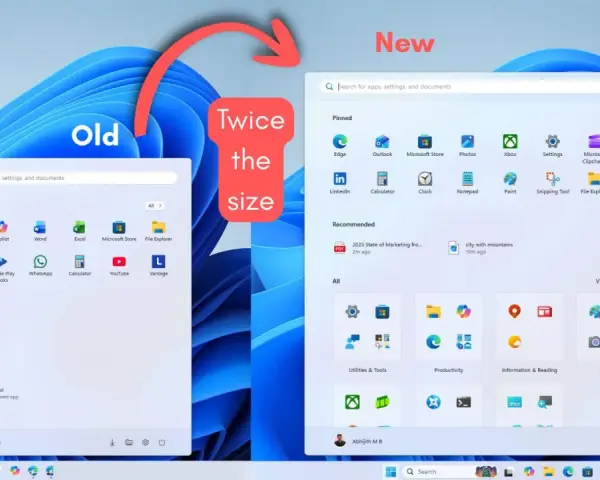600x480 pixels.
Task: Open File Explorer in the old Start menu
Action: 158,231
